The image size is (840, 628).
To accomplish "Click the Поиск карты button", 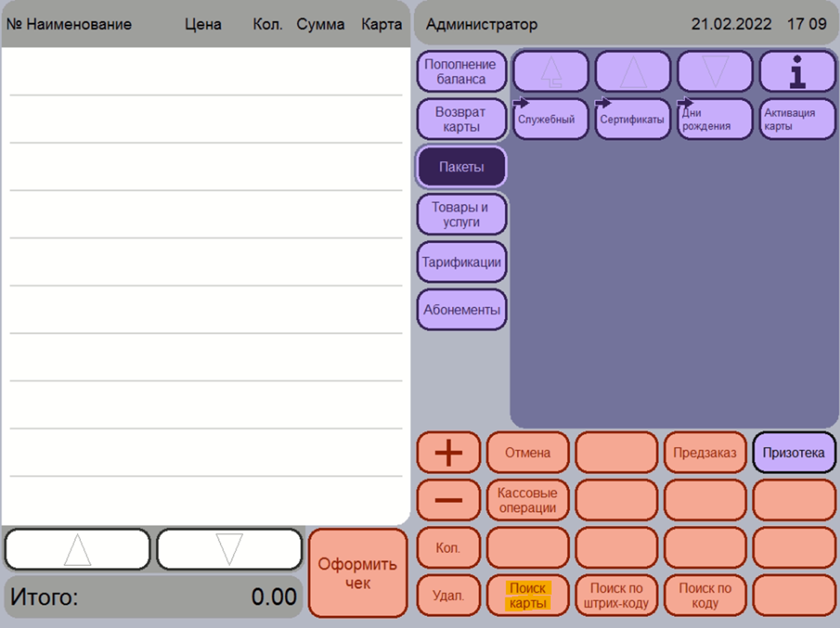I will tap(528, 596).
